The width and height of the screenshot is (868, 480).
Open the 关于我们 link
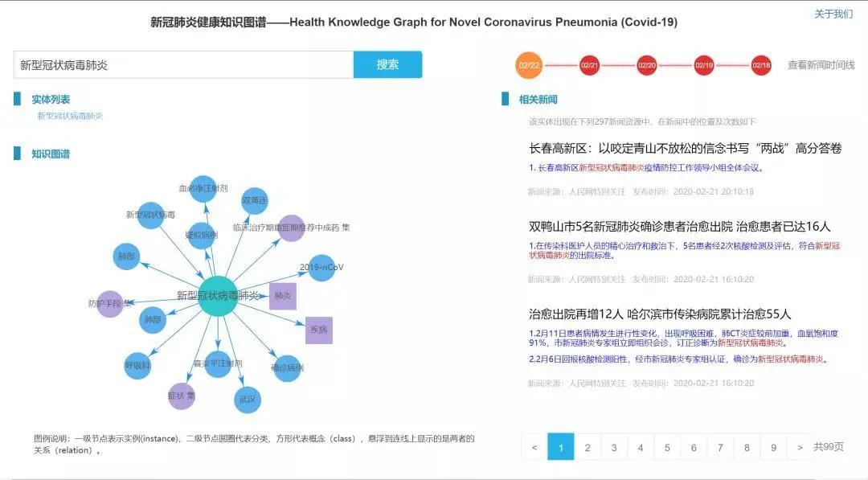833,14
